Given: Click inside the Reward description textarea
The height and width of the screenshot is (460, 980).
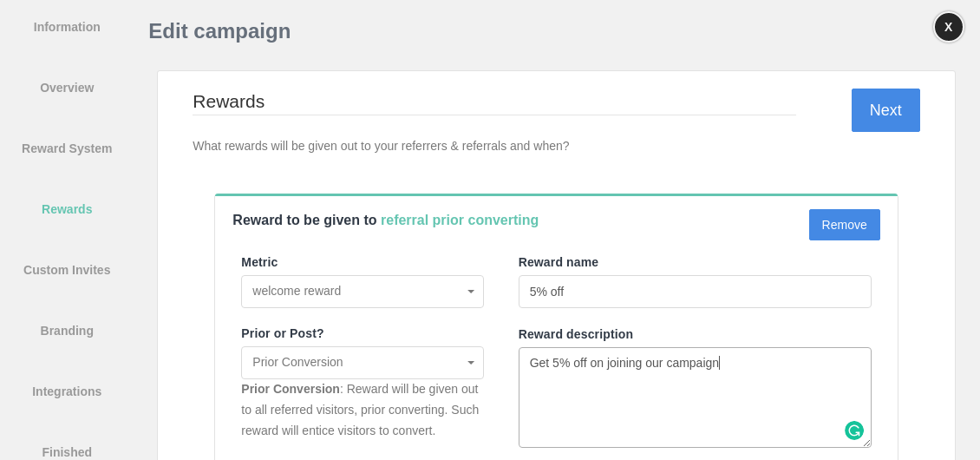Looking at the screenshot, I should pos(695,398).
